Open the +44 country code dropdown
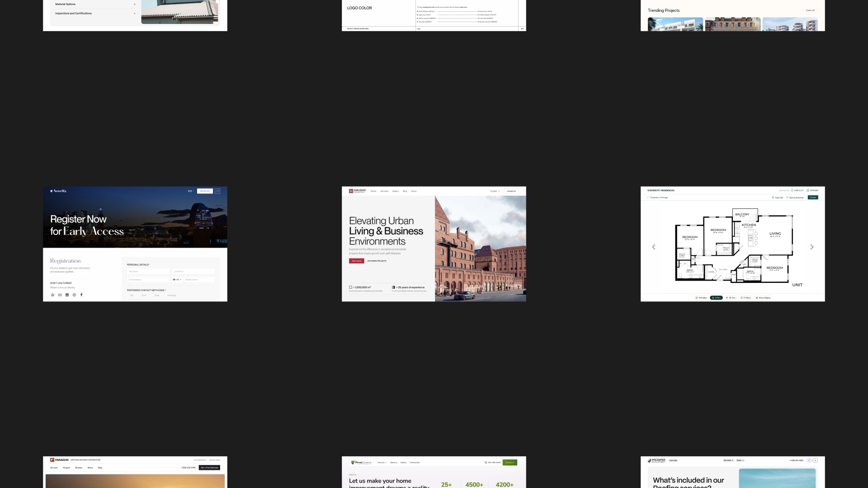 pos(177,280)
